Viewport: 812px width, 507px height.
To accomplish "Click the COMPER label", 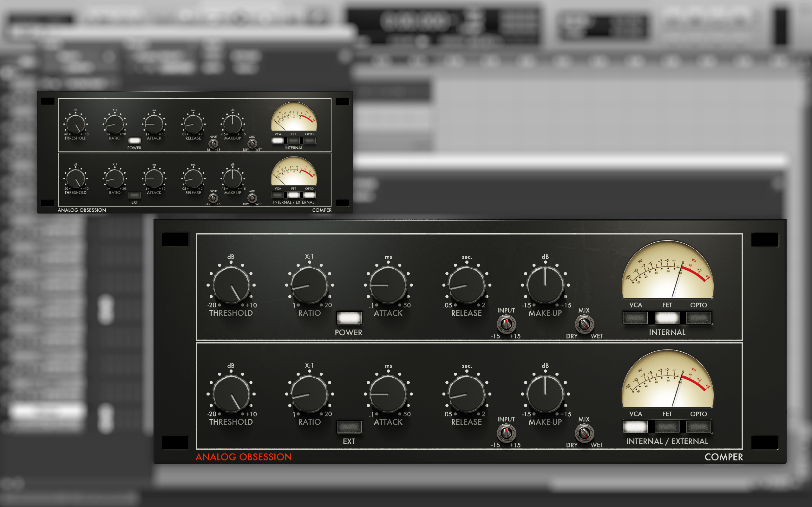I will 724,457.
